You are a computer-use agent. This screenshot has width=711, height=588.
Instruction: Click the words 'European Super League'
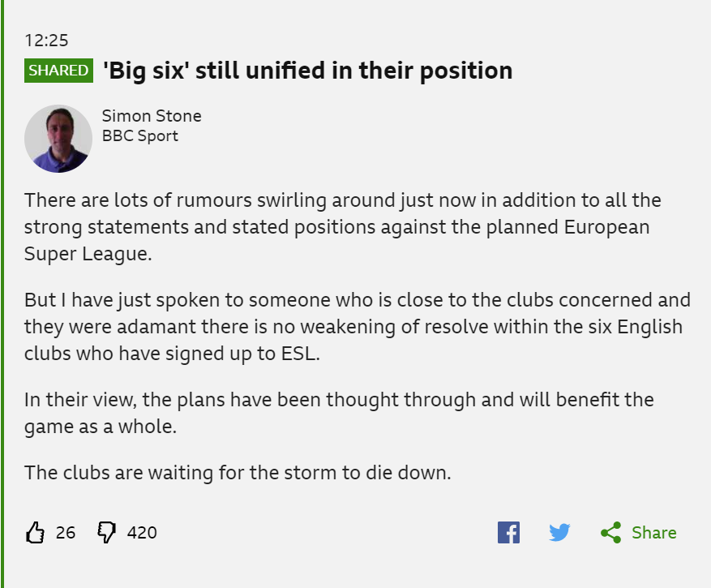[x=337, y=240]
